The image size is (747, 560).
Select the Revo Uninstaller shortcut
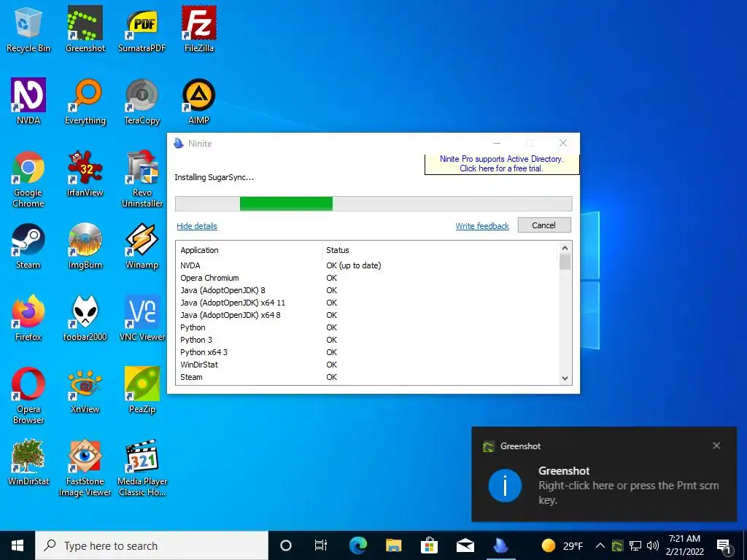coord(142,179)
